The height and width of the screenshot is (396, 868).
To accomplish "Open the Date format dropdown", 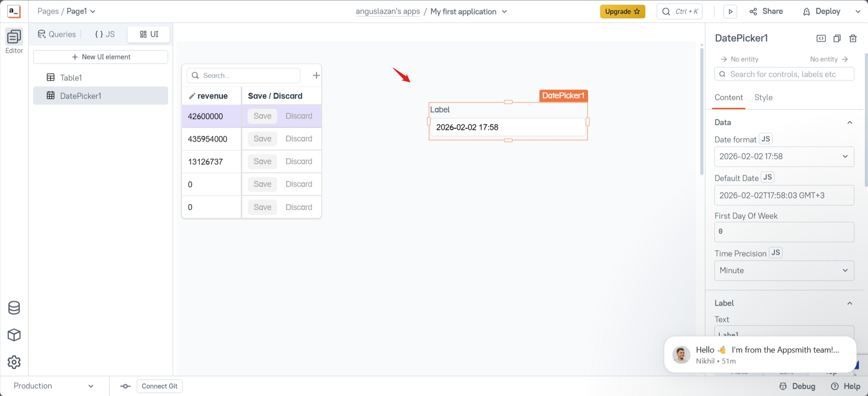I will (784, 157).
